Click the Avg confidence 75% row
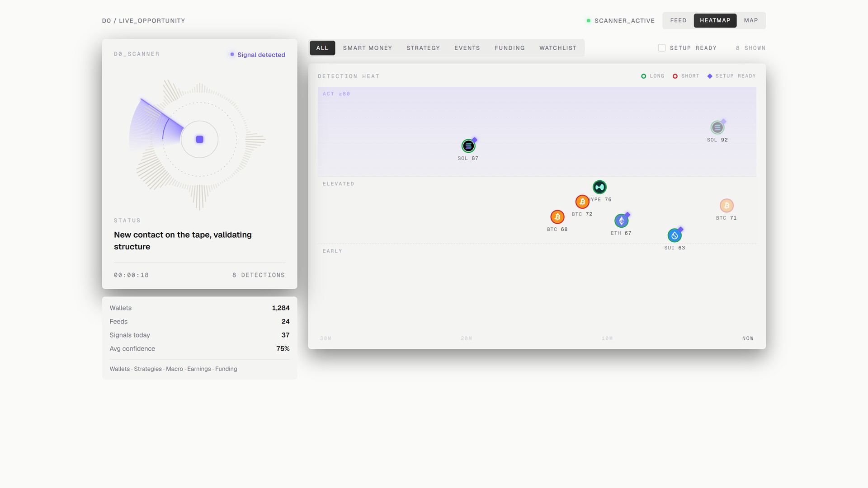Screen dimensions: 868x488 pyautogui.click(x=199, y=349)
